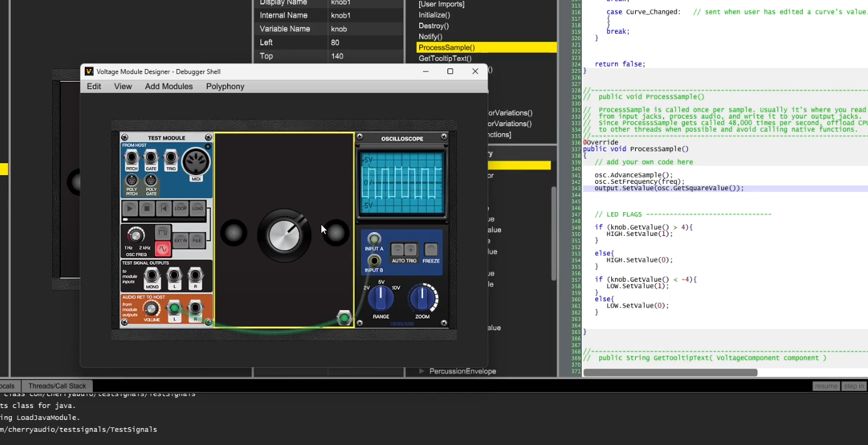Screen dimensions: 868x445
Task: Click the rewind-to-start transport button
Action: tap(164, 209)
